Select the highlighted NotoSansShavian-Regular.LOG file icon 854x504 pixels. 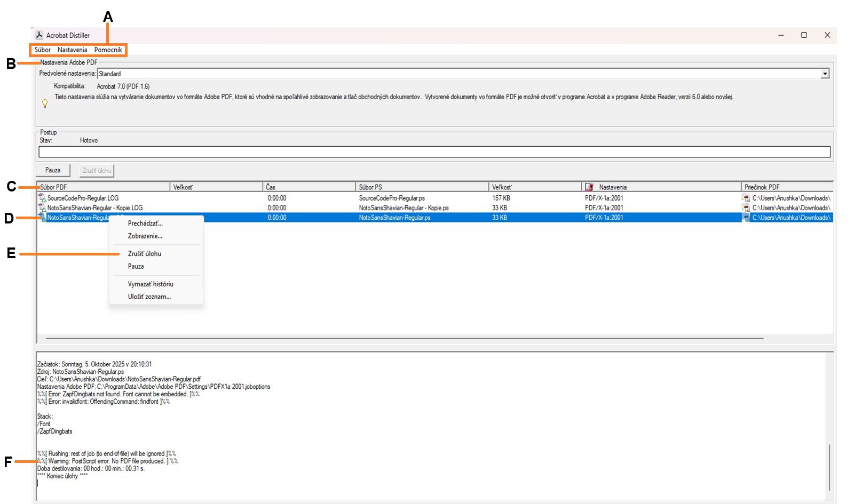click(43, 218)
